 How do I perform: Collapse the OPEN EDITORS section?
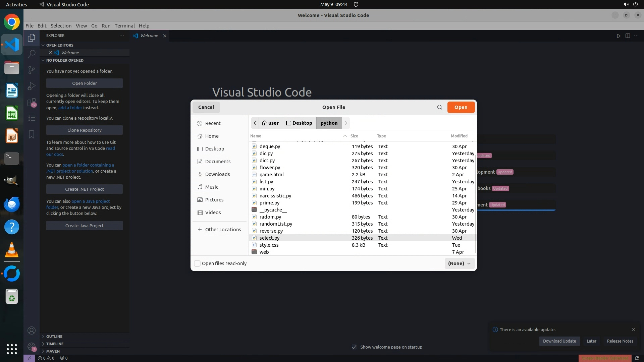[60, 45]
